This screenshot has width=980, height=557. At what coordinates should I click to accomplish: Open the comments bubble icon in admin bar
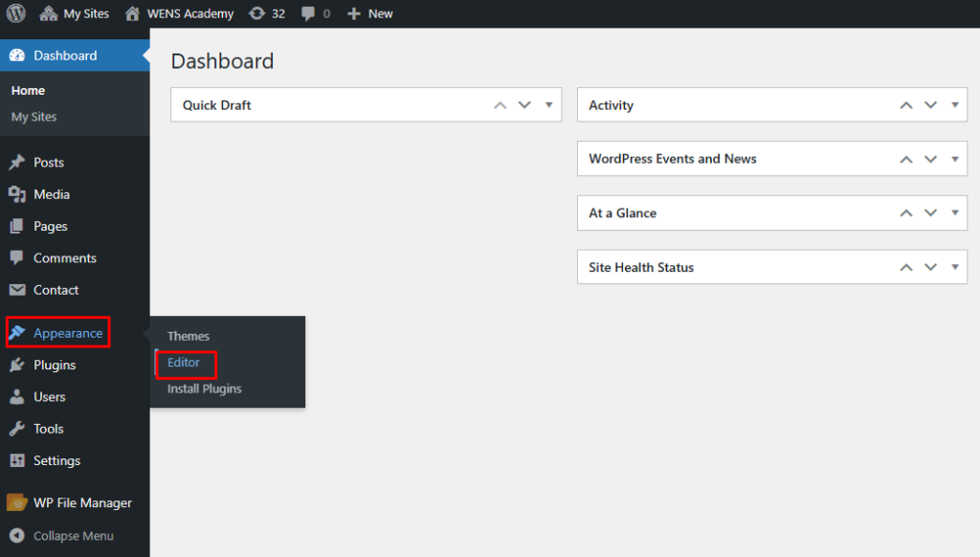pyautogui.click(x=307, y=13)
